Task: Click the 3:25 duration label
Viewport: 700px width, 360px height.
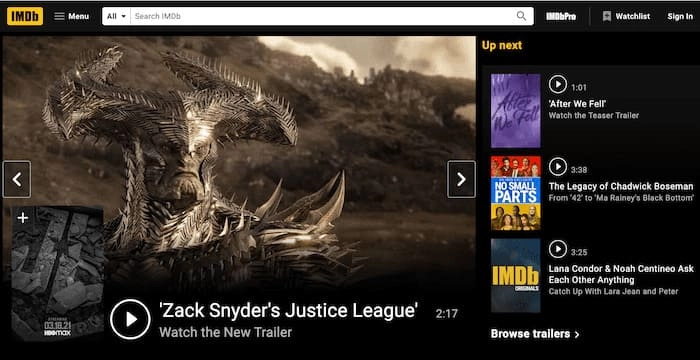Action: pos(579,252)
